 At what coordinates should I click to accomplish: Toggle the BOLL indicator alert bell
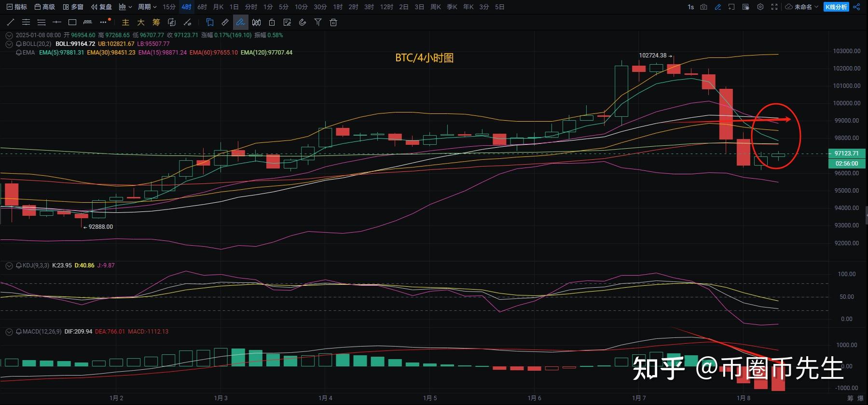19,44
